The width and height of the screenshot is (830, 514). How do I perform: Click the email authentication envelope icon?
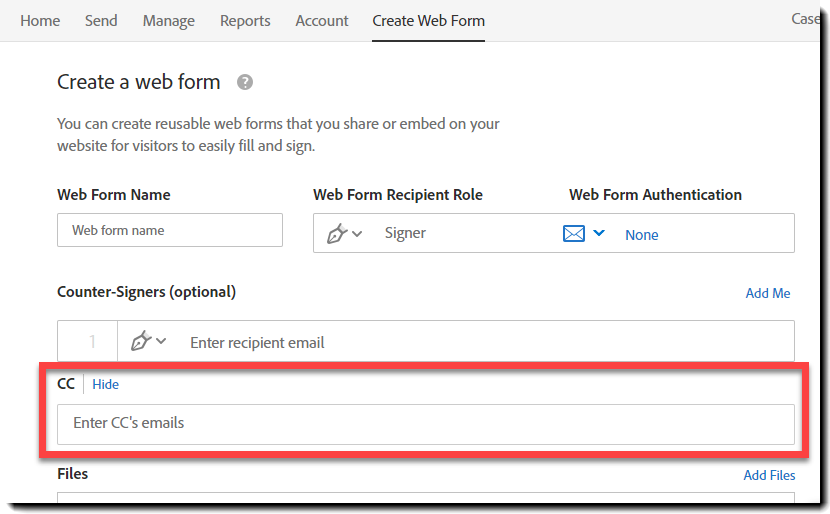point(574,233)
